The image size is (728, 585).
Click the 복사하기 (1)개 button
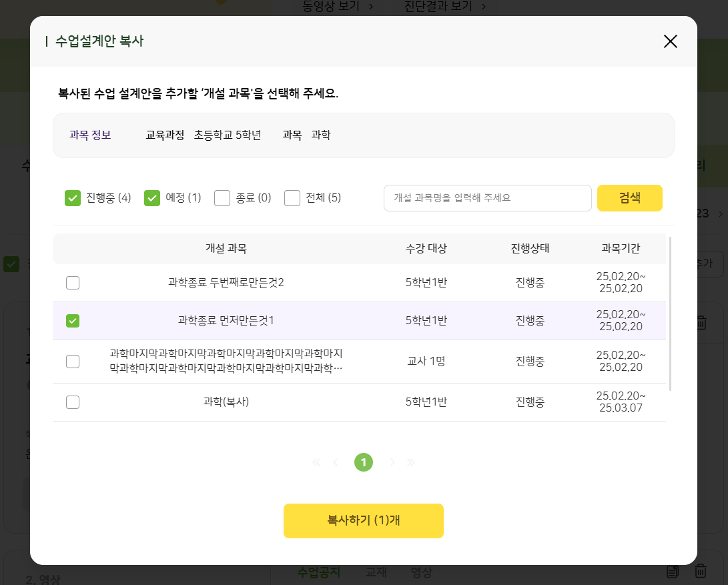pyautogui.click(x=364, y=521)
